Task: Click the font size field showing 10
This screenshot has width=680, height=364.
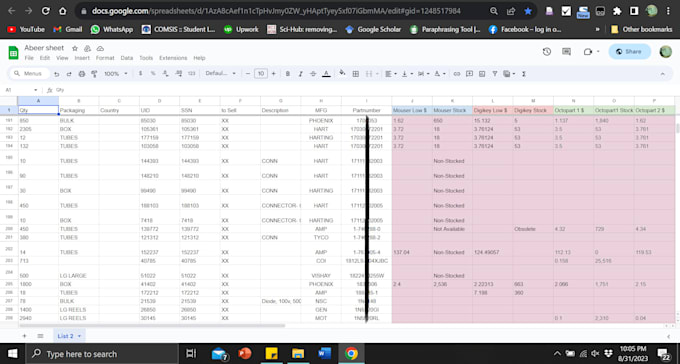Action: (261, 74)
